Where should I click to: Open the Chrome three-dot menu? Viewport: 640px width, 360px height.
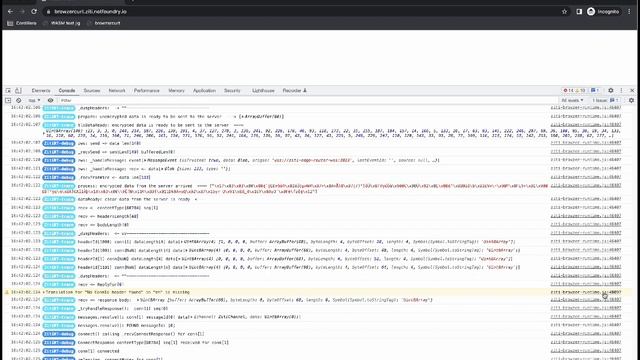(629, 12)
